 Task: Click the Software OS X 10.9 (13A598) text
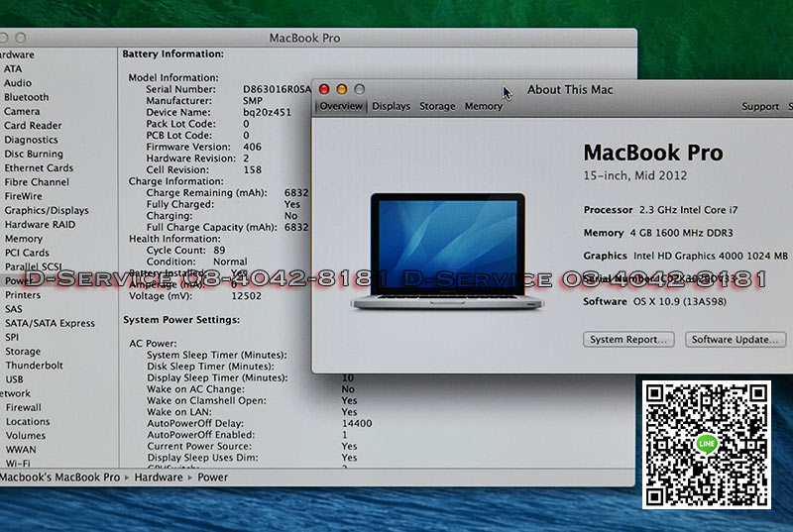pos(655,301)
